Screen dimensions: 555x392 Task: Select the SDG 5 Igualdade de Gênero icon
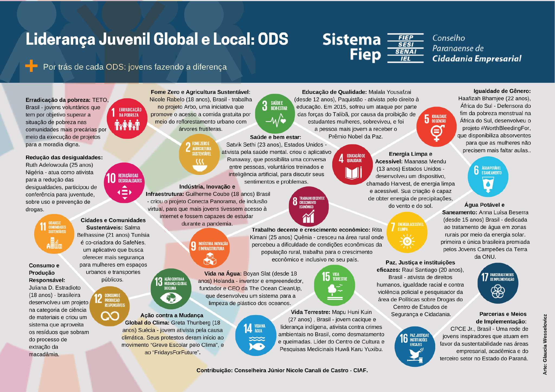click(436, 127)
